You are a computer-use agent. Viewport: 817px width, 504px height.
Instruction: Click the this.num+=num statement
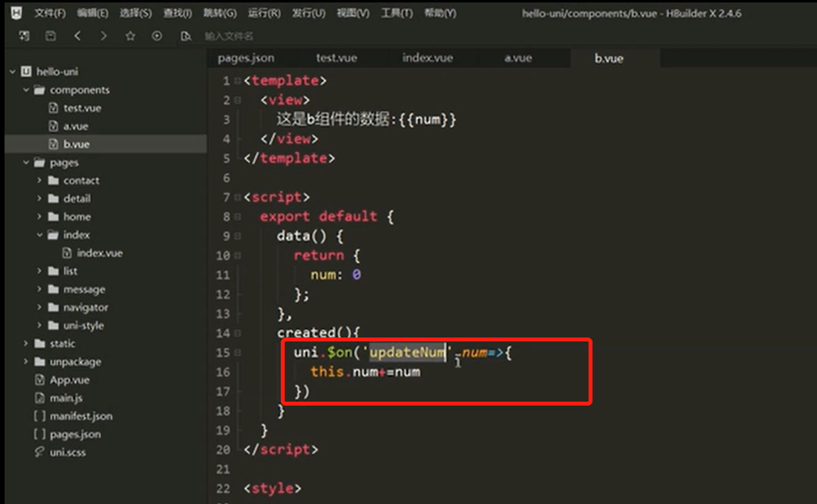(x=365, y=372)
